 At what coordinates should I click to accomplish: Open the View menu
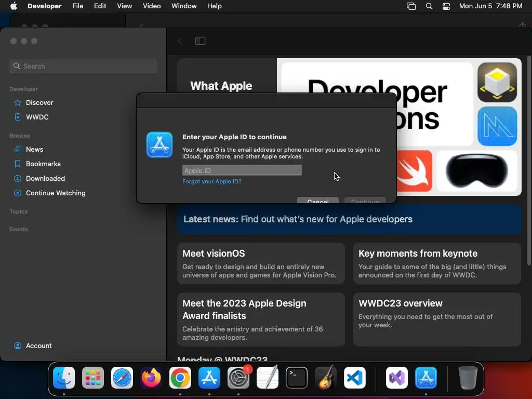coord(125,6)
